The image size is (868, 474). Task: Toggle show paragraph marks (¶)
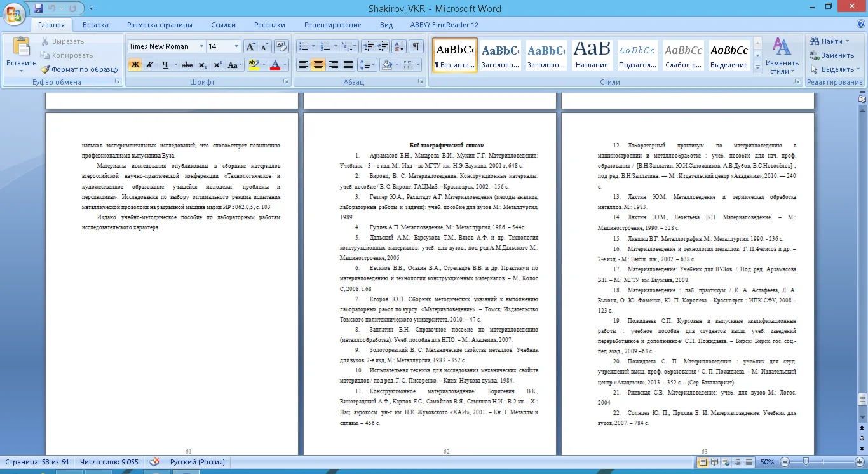tap(416, 46)
